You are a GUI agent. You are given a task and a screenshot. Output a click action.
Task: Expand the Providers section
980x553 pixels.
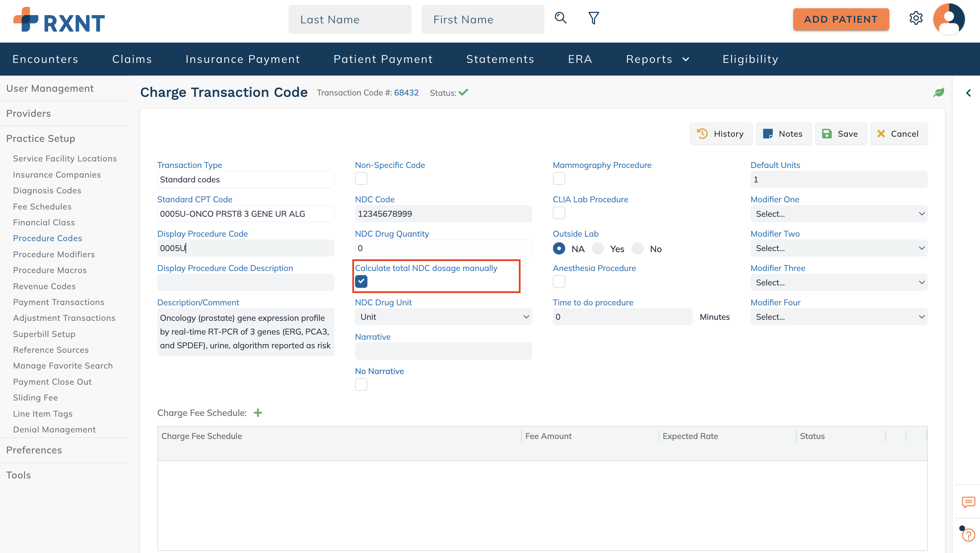29,113
